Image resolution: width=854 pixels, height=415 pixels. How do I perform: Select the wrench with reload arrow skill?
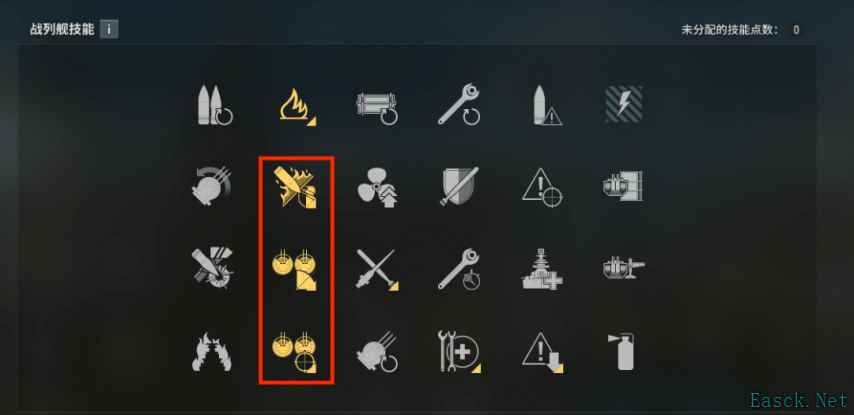pos(460,105)
